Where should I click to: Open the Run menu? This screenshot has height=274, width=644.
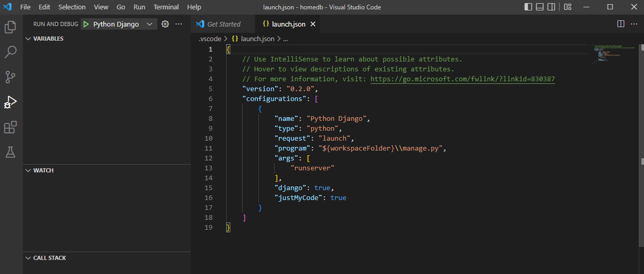pyautogui.click(x=139, y=7)
